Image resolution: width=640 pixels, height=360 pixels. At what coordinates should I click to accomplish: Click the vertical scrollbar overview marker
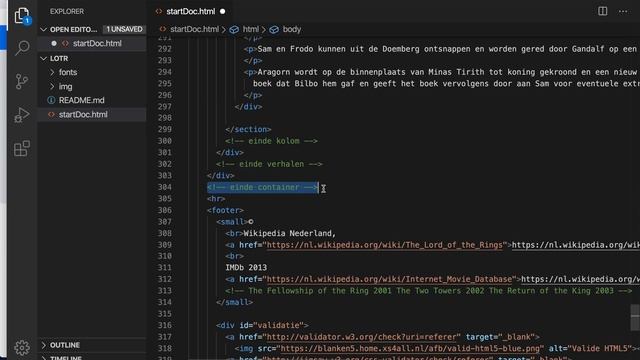[635, 317]
